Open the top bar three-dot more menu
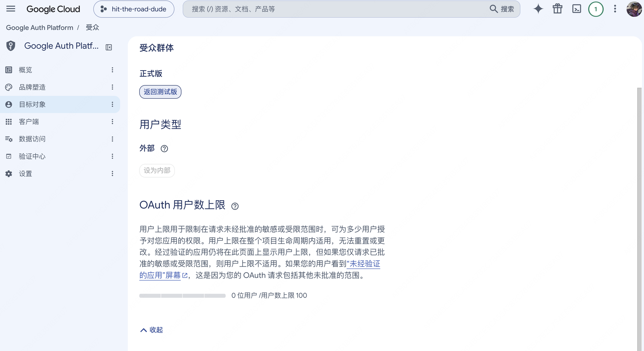The height and width of the screenshot is (351, 644). coord(615,9)
